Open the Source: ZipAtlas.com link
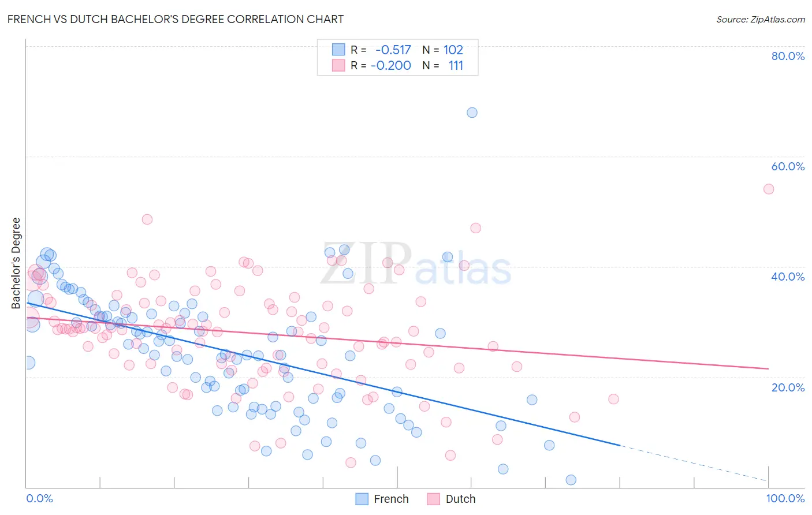 [761, 19]
